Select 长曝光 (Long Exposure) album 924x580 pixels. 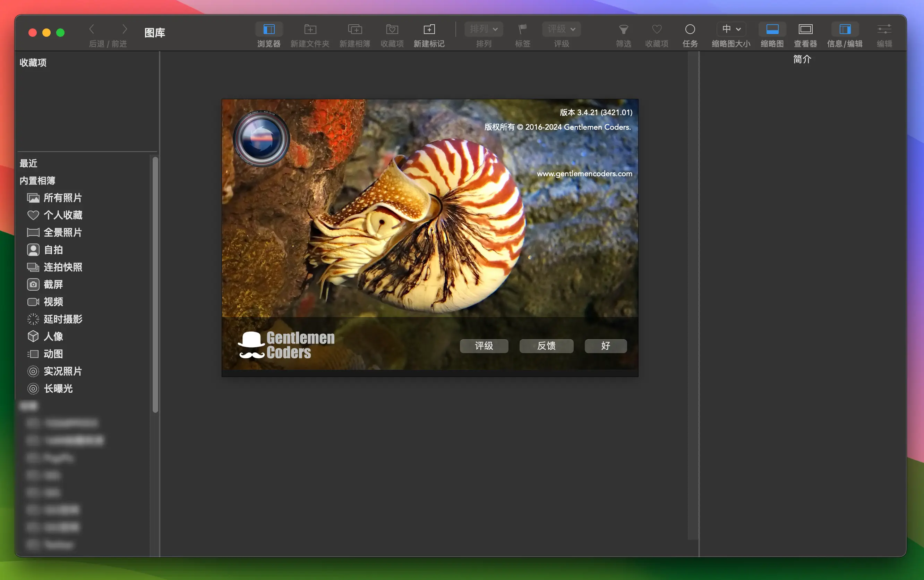(58, 388)
